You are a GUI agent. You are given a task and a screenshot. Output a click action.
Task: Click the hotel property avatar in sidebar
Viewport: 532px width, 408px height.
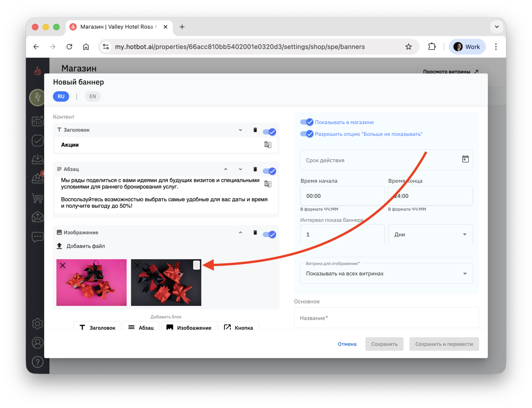(37, 97)
